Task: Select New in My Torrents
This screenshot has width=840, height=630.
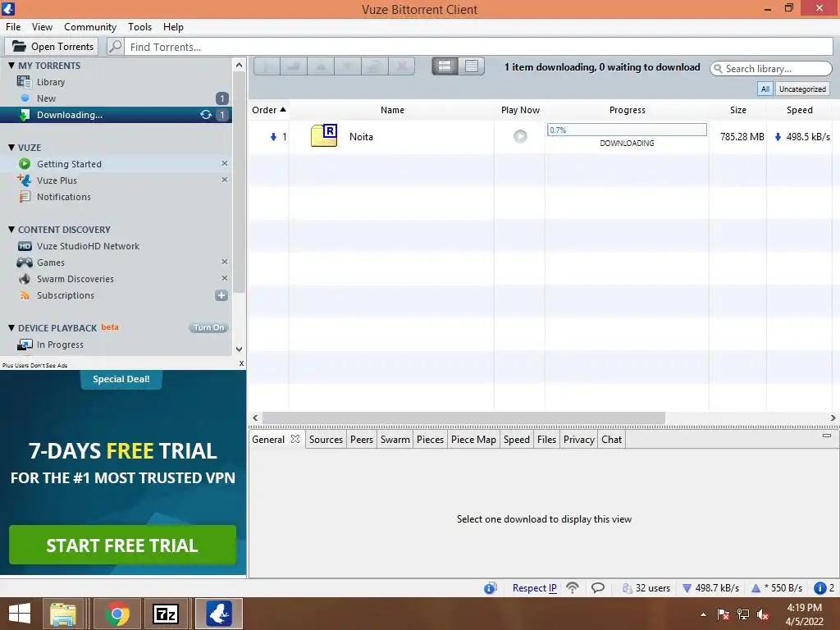Action: tap(46, 98)
